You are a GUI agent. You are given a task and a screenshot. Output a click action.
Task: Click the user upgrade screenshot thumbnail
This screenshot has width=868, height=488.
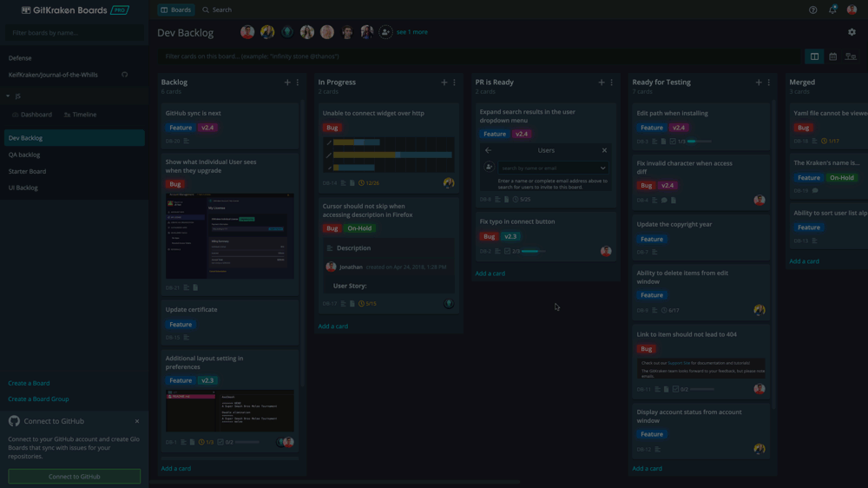[x=230, y=236]
